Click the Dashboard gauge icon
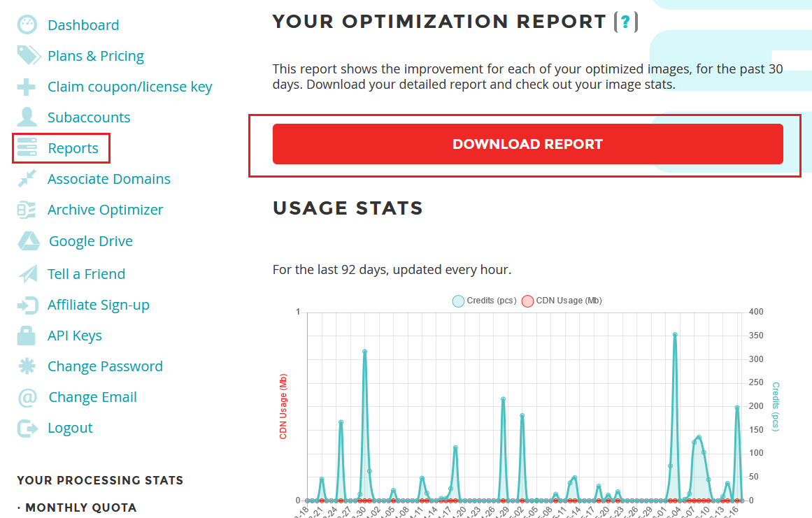This screenshot has height=518, width=812. pyautogui.click(x=27, y=25)
